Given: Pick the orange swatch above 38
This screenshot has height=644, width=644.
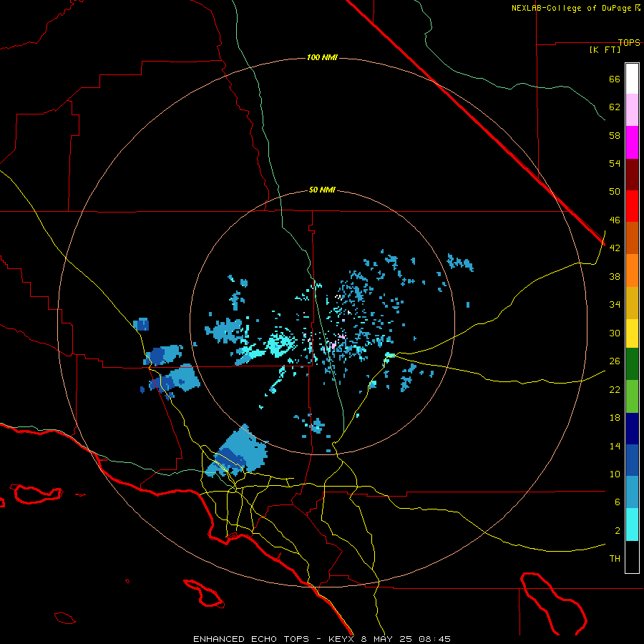Looking at the screenshot, I should click(632, 270).
